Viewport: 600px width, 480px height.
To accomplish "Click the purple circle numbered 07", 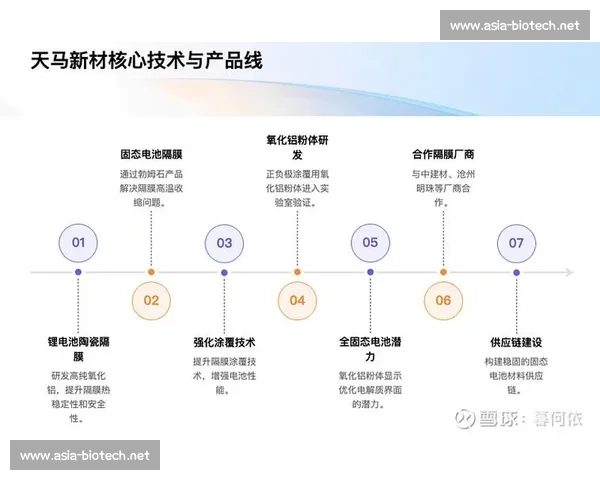I will (x=516, y=242).
